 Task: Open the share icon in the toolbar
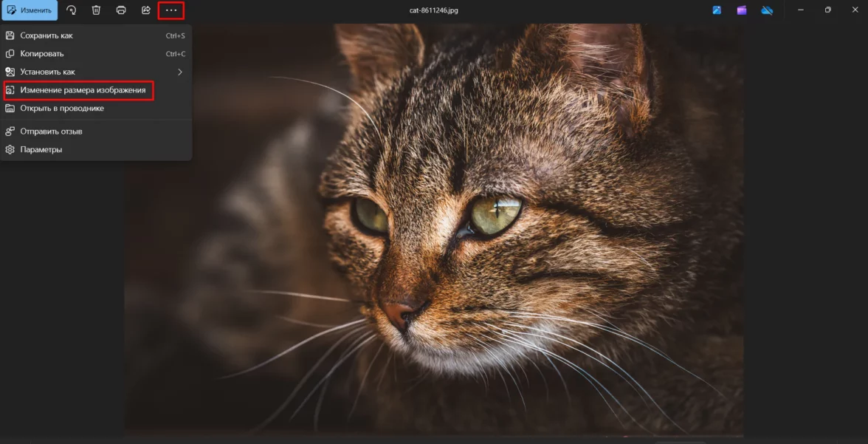[146, 10]
